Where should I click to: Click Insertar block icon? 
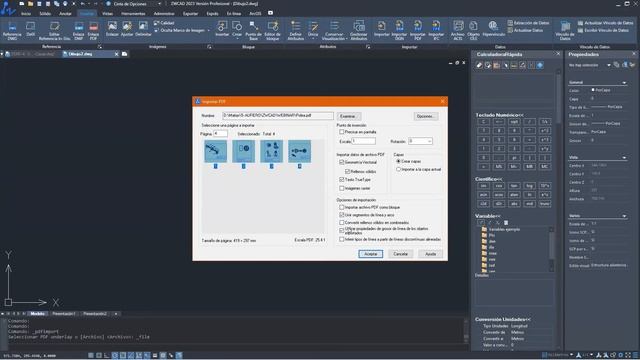[x=222, y=29]
